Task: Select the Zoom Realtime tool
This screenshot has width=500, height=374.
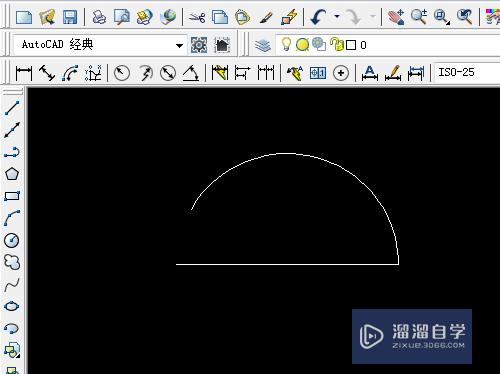Action: point(419,17)
